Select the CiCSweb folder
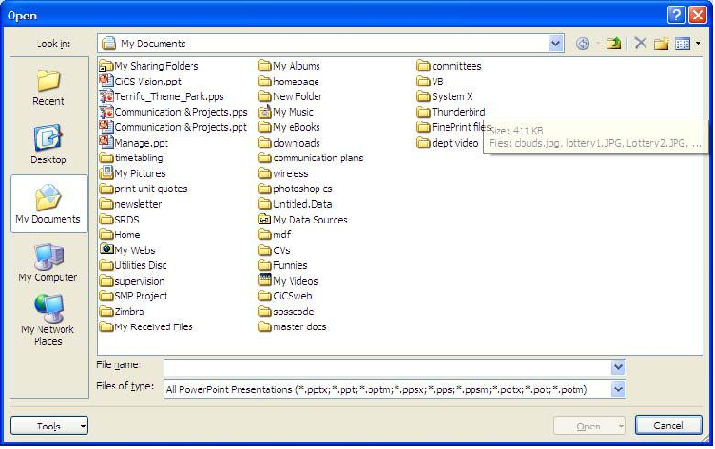The image size is (715, 449). (285, 296)
